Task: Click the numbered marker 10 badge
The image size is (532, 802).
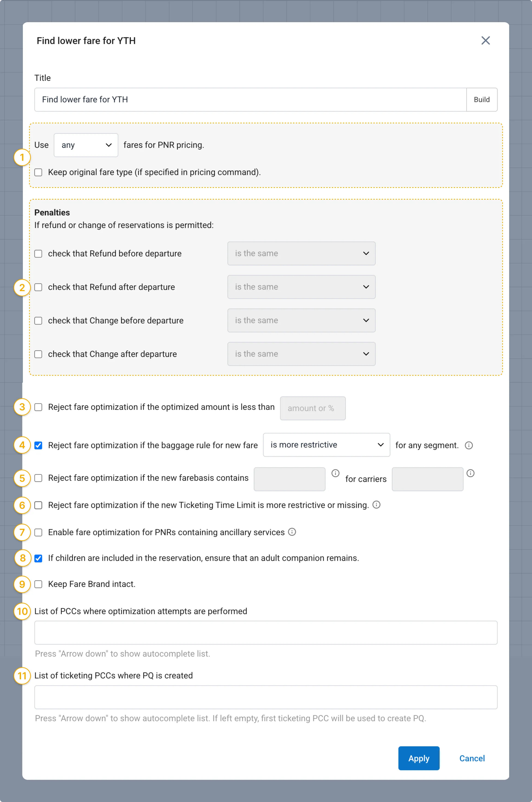Action: tap(22, 611)
